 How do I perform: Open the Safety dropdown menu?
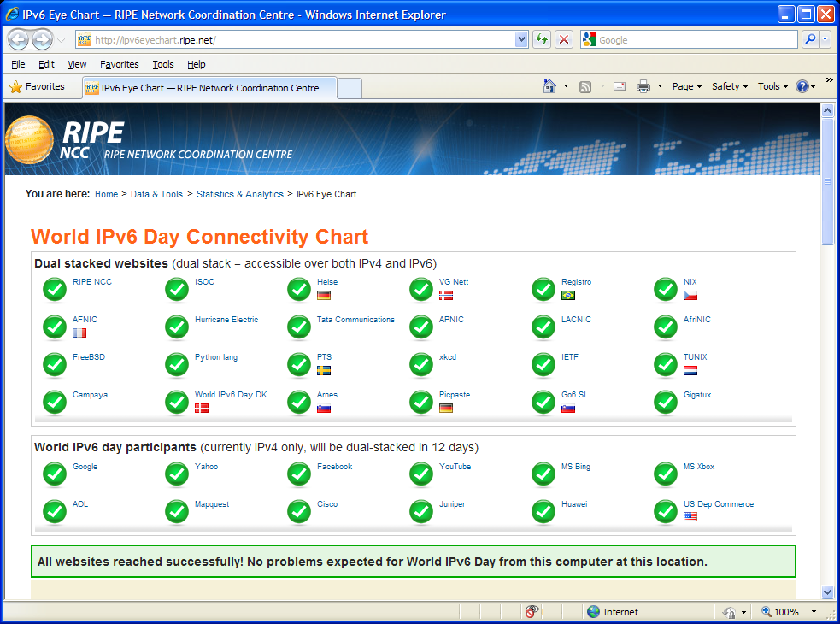tap(730, 86)
